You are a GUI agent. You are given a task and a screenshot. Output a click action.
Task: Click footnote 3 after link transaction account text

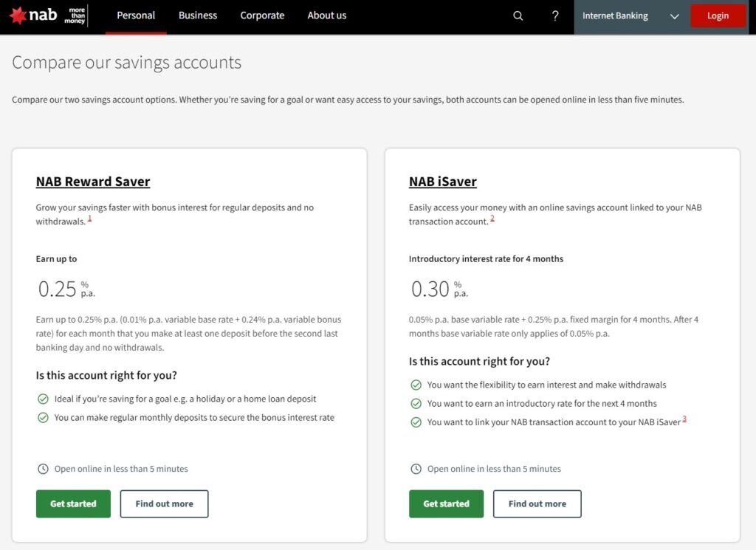pyautogui.click(x=684, y=419)
